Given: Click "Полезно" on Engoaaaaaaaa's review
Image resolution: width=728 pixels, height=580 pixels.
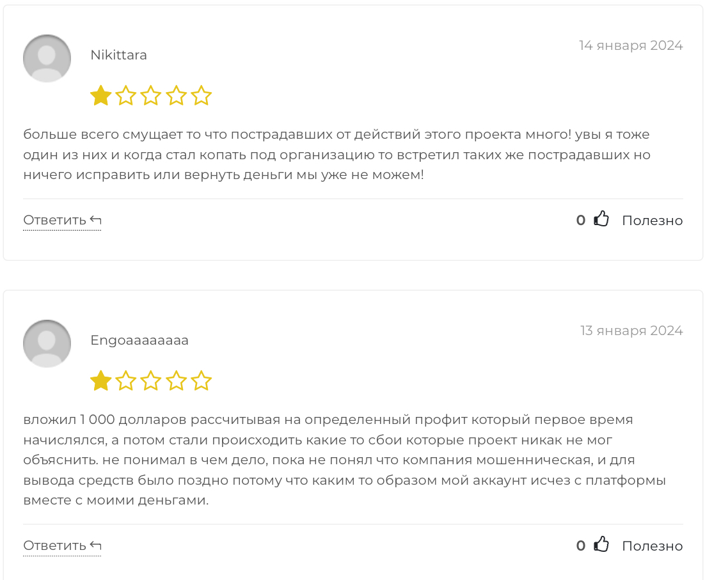Looking at the screenshot, I should pos(653,546).
